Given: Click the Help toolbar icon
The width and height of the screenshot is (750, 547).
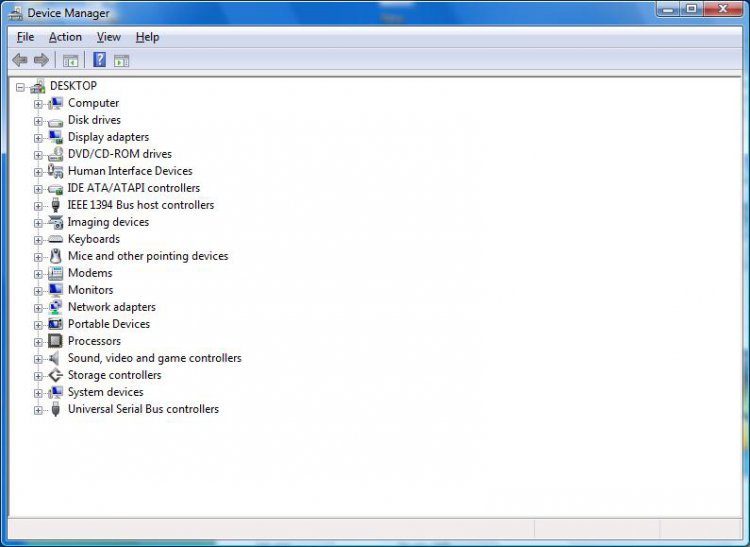Looking at the screenshot, I should (99, 60).
